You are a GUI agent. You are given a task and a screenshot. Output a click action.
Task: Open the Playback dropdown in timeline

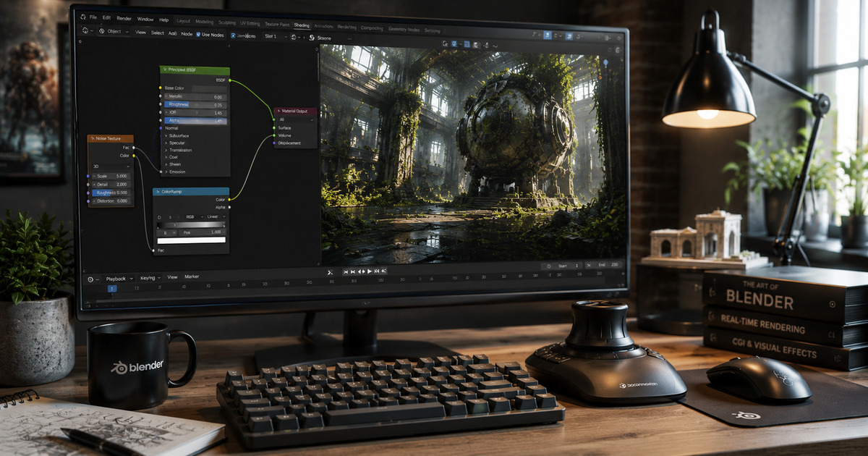[x=119, y=278]
